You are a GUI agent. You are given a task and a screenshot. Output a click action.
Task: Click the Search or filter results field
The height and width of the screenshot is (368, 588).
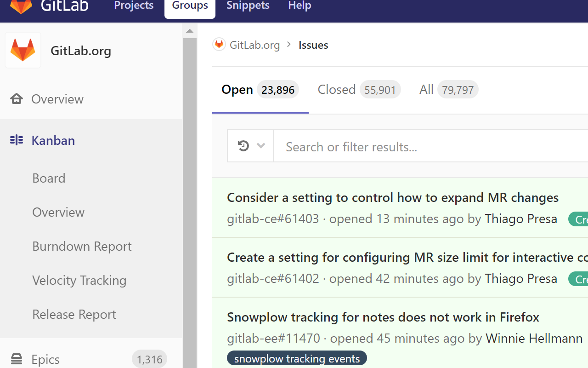[430, 146]
